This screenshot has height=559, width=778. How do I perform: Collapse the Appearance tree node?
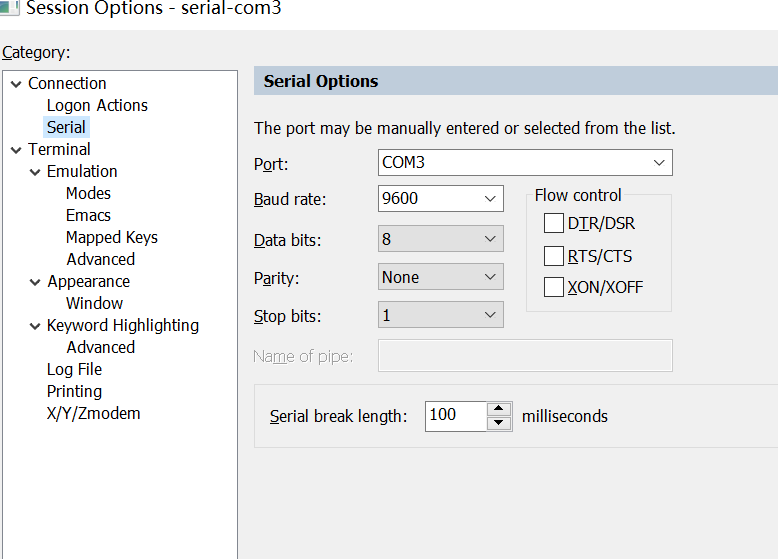click(35, 282)
